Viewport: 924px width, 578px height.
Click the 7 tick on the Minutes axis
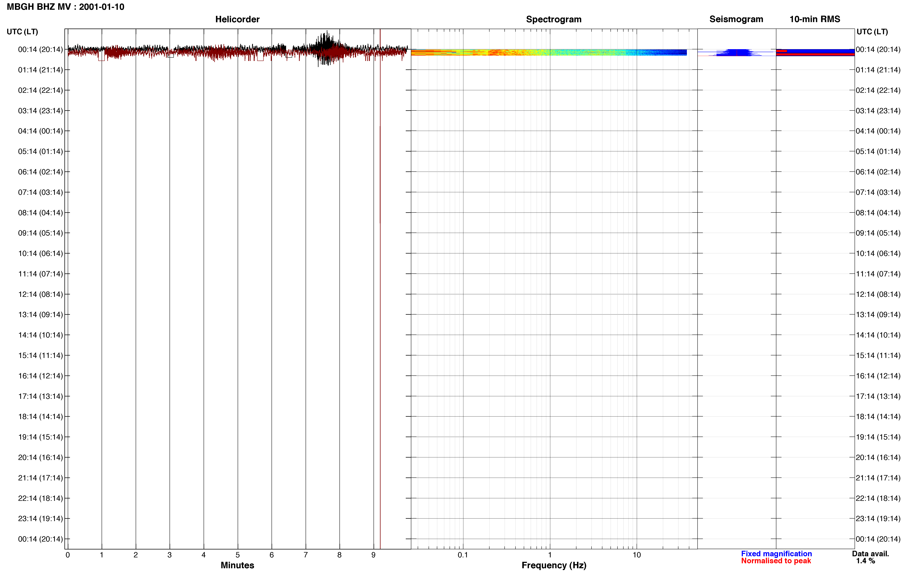click(x=306, y=555)
